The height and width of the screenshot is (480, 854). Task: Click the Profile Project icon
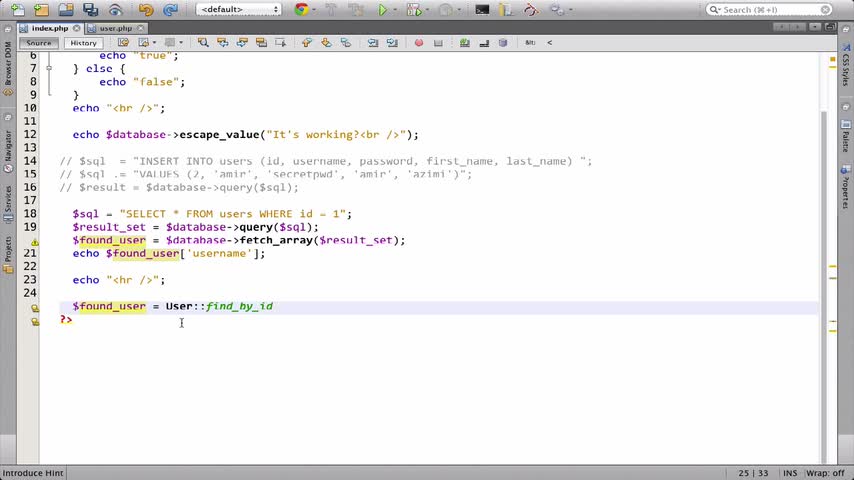click(446, 9)
